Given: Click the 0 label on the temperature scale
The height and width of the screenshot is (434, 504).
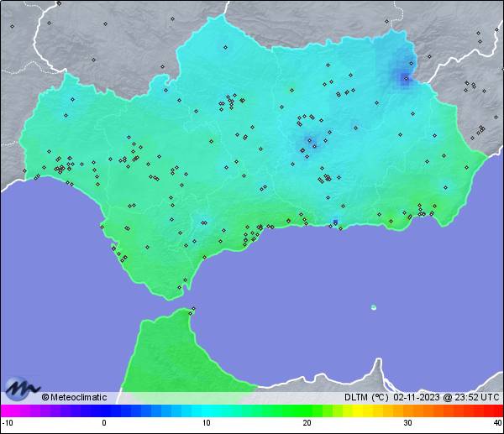Looking at the screenshot, I should (x=104, y=423).
